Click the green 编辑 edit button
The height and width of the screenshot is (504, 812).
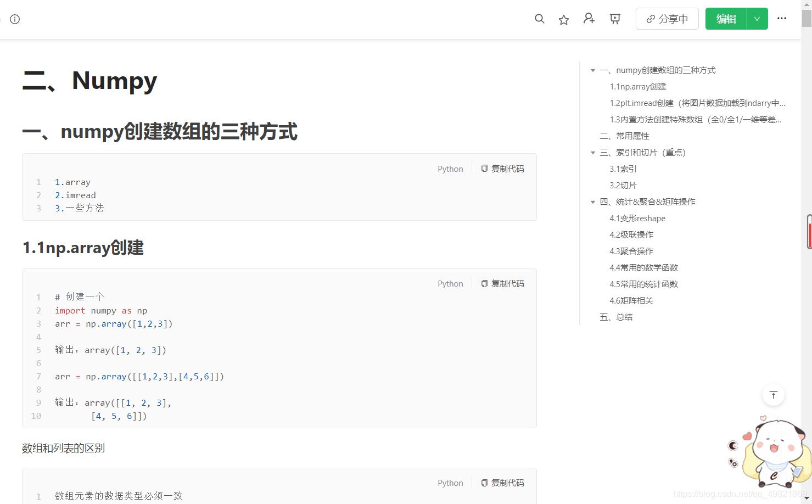[x=726, y=18]
